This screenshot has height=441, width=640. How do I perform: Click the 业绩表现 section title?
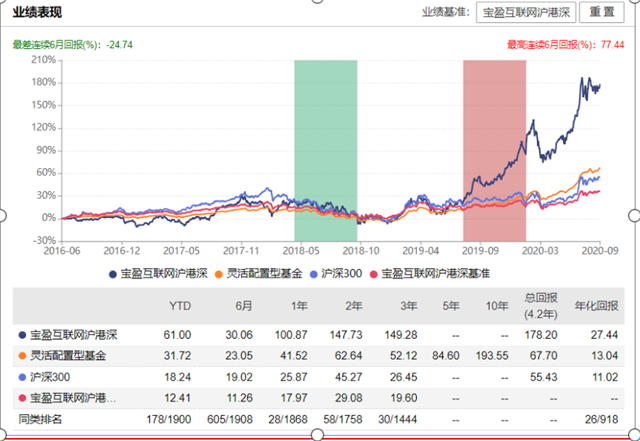pyautogui.click(x=37, y=12)
